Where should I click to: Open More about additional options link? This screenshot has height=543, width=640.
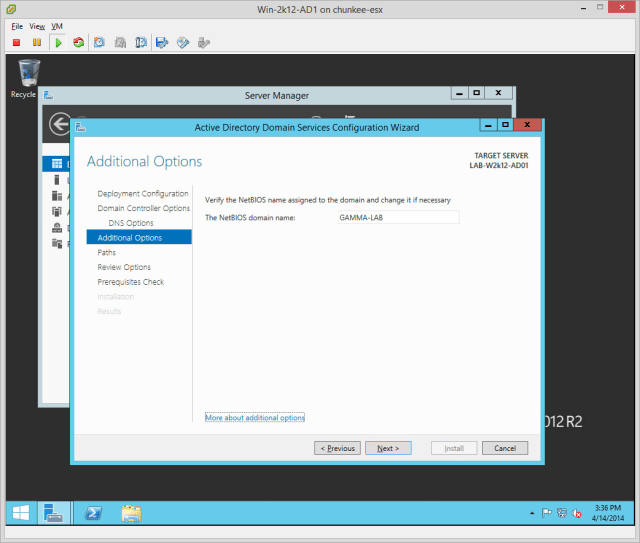point(255,418)
